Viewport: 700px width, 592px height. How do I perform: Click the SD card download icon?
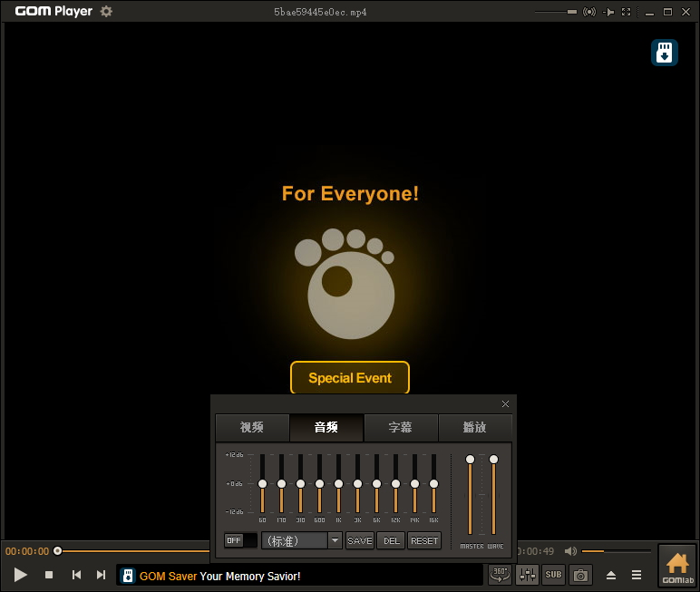tap(665, 53)
